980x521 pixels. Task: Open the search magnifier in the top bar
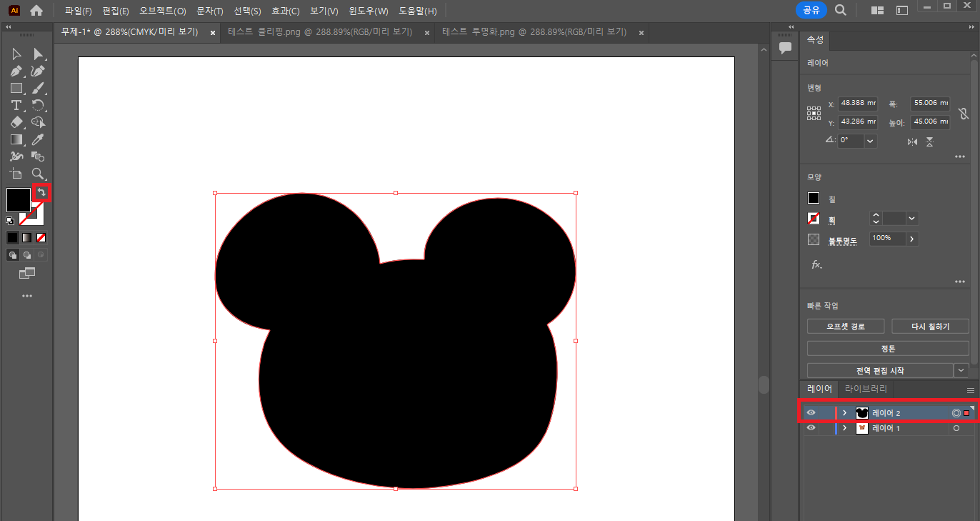click(841, 10)
